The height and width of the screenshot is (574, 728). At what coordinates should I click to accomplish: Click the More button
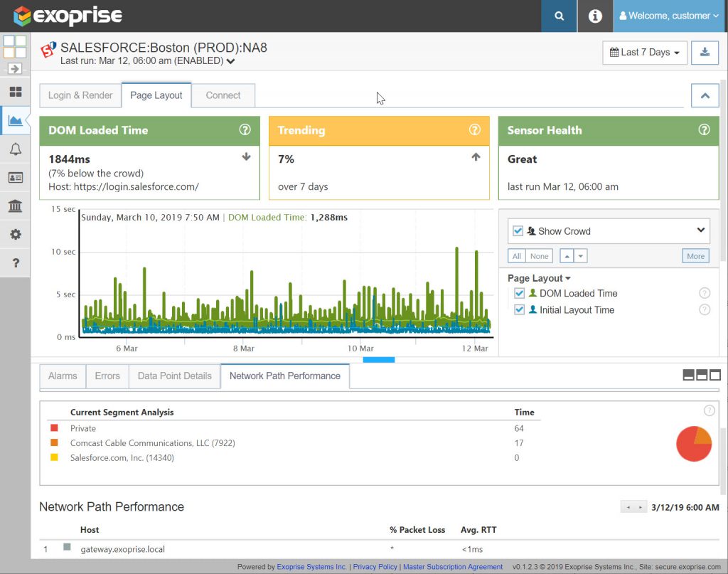point(695,256)
